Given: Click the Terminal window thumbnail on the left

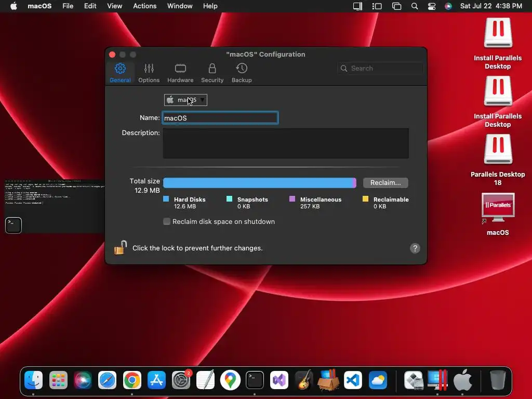Looking at the screenshot, I should pyautogui.click(x=55, y=207).
